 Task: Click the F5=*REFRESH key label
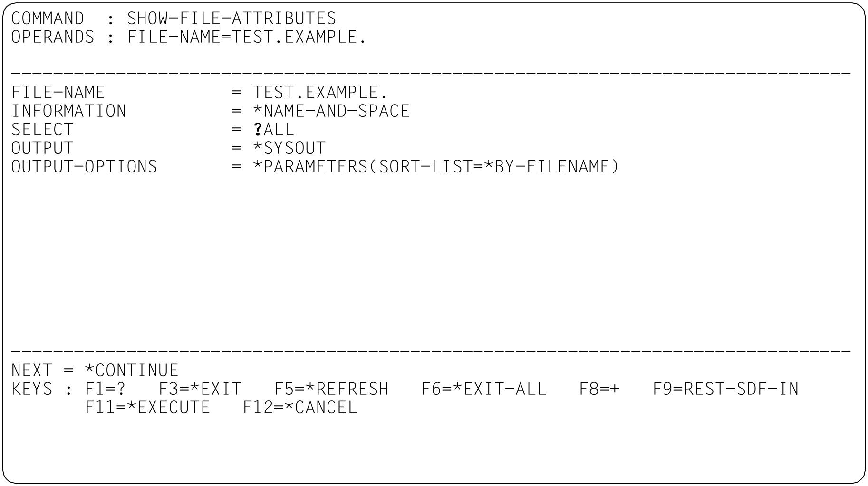pyautogui.click(x=332, y=389)
